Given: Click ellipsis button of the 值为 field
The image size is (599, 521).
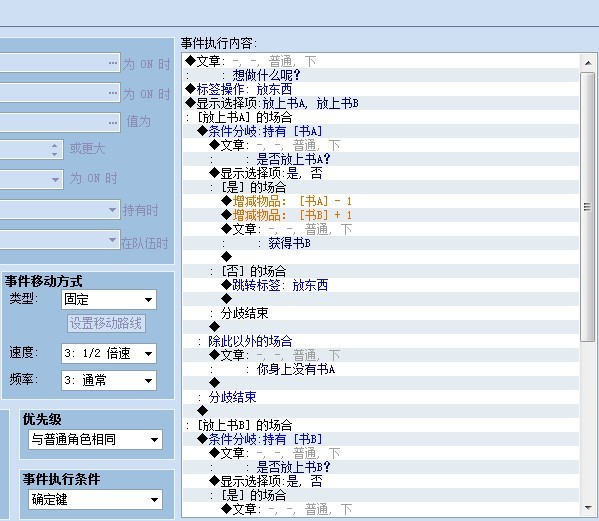Looking at the screenshot, I should [113, 123].
